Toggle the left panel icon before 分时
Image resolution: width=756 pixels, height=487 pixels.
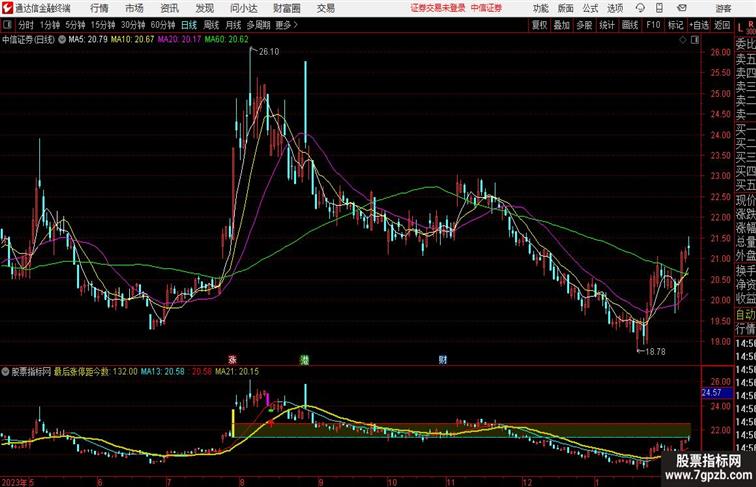(7, 25)
